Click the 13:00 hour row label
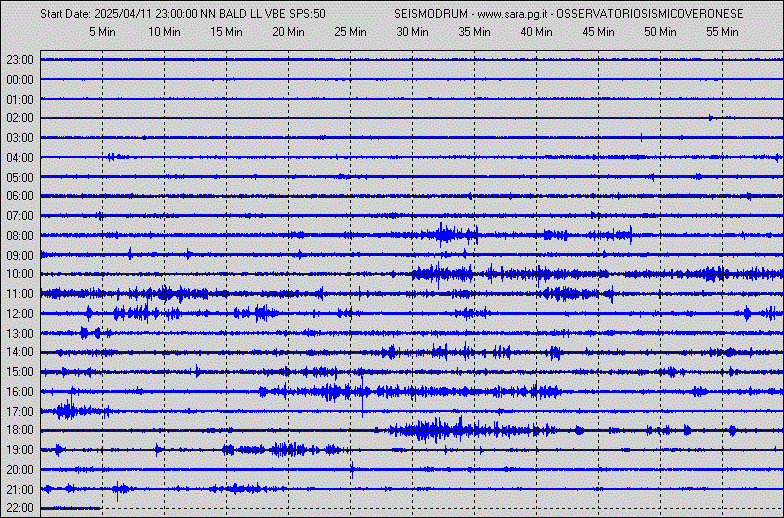784x518 pixels. click(20, 334)
